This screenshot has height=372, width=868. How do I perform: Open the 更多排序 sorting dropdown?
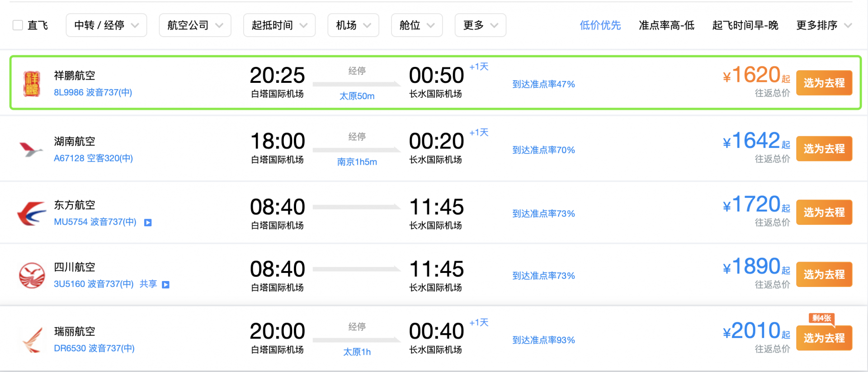click(824, 25)
